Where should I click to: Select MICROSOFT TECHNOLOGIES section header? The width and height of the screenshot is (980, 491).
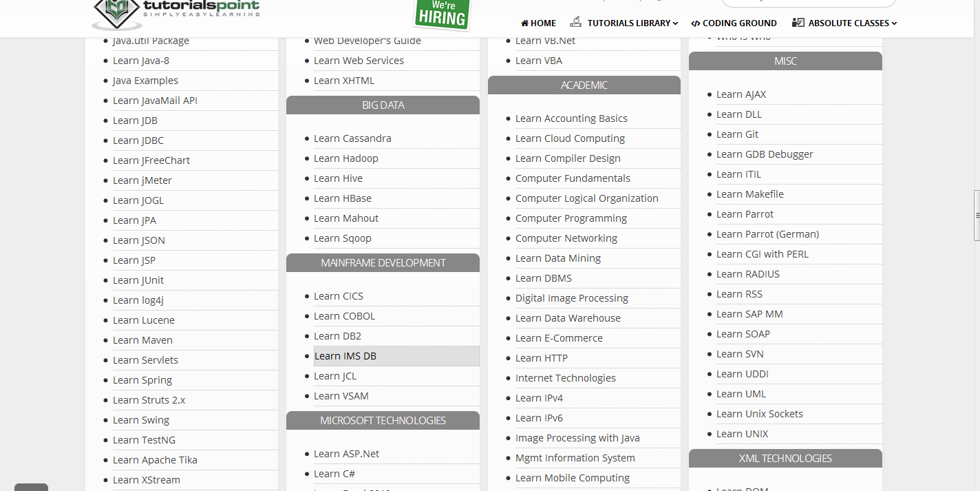(x=383, y=421)
